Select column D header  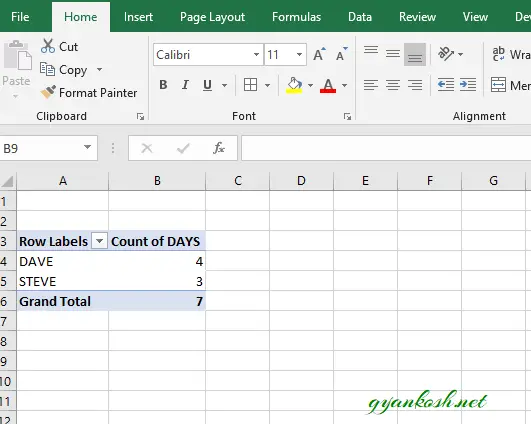[x=301, y=181]
